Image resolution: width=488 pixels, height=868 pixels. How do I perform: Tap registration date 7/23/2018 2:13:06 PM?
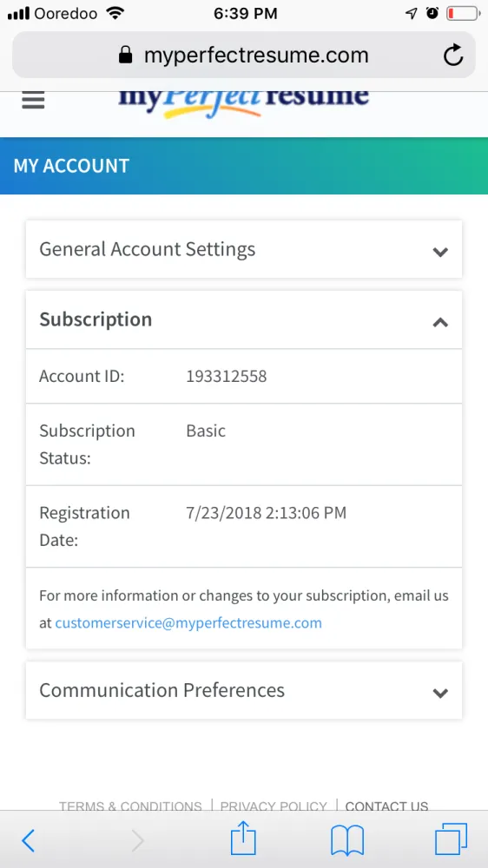pos(266,513)
